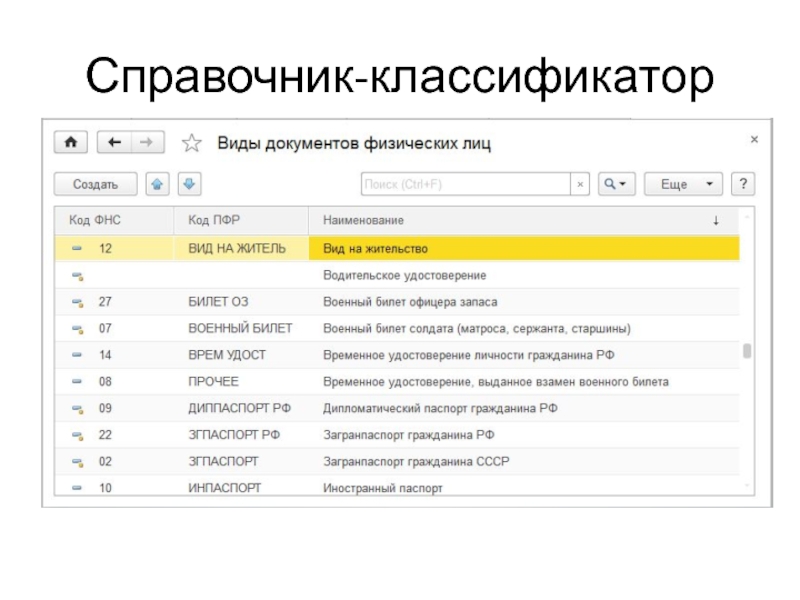Click the Код ПФР column header
This screenshot has width=800, height=600.
pyautogui.click(x=213, y=219)
